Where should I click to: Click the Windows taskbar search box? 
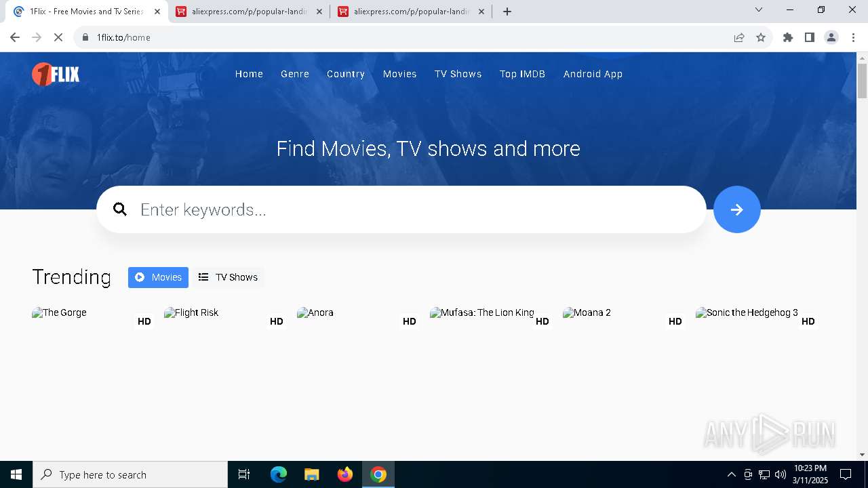pyautogui.click(x=130, y=474)
